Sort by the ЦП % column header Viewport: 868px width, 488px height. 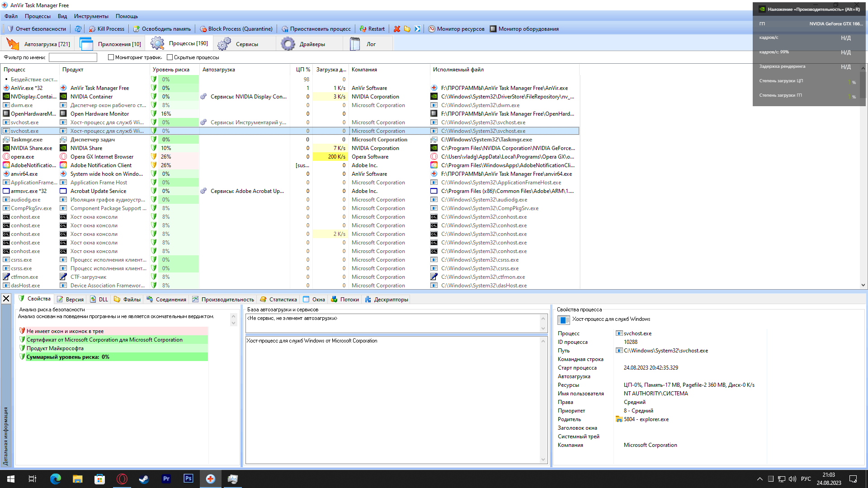301,70
